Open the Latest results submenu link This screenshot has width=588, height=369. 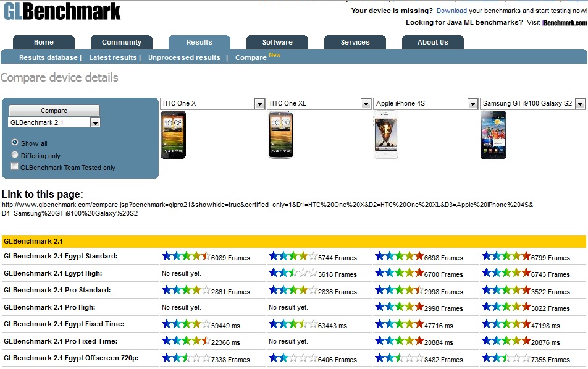click(113, 57)
